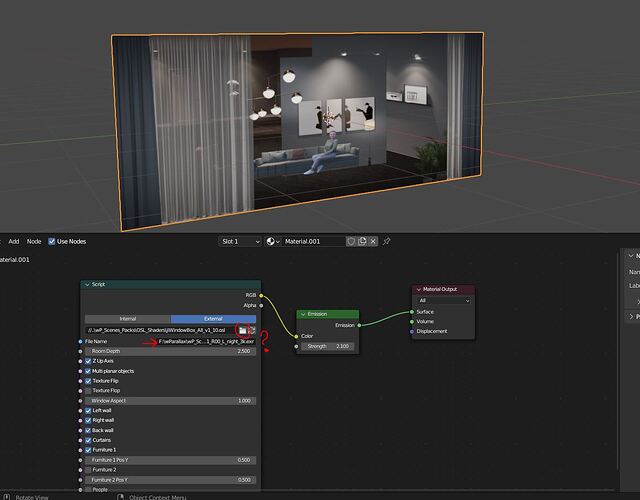Toggle the Left wall checkbox
640x500 pixels.
(88, 411)
